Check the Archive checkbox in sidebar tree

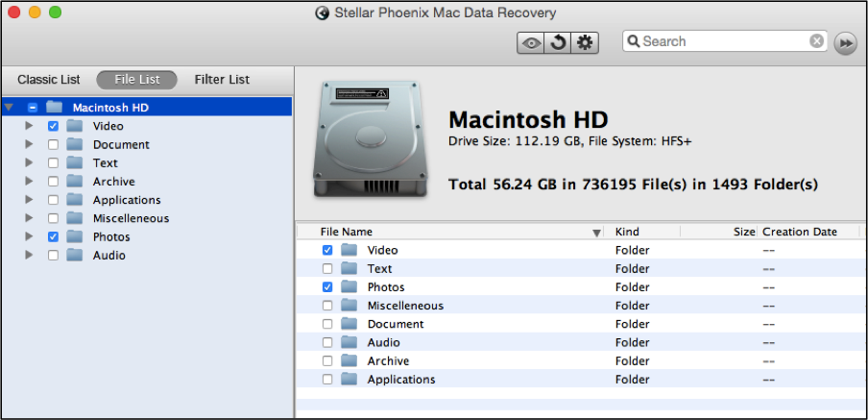tap(53, 182)
